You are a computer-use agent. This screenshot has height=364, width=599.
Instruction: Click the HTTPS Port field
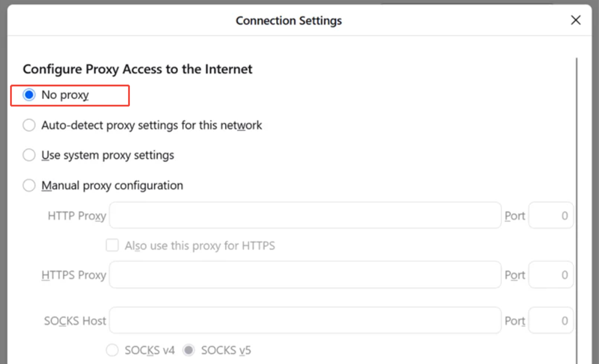[x=550, y=274]
